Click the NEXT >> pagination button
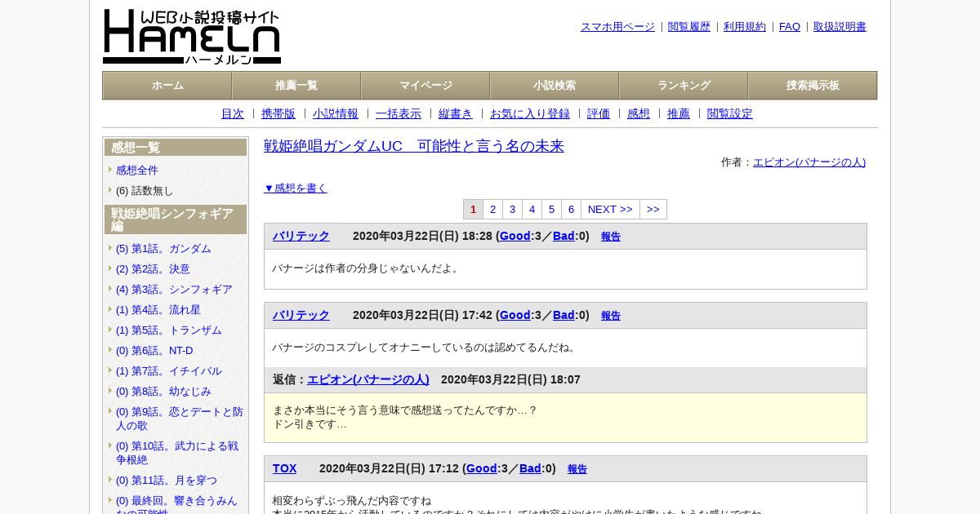 [610, 210]
